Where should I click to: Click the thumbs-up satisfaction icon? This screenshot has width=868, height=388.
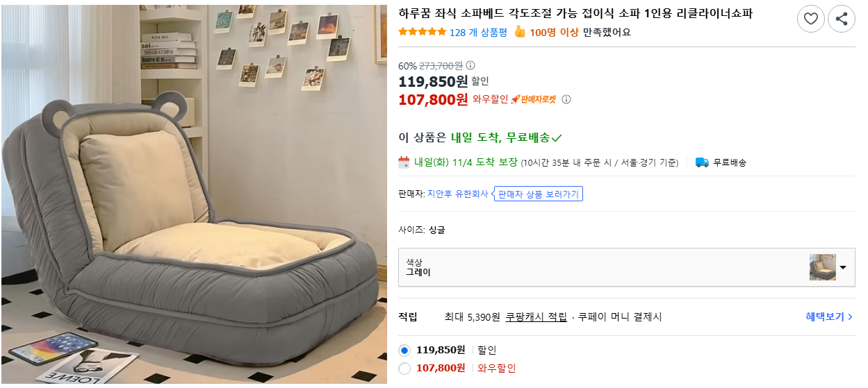pos(520,32)
